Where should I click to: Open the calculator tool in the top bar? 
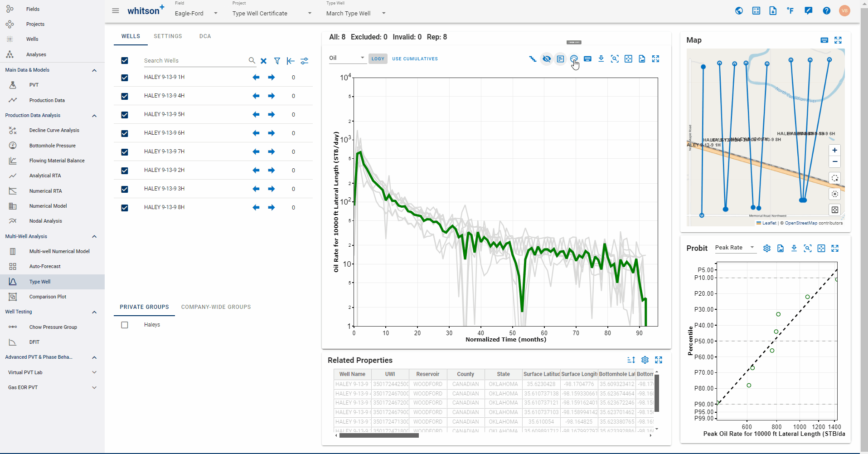pyautogui.click(x=756, y=11)
